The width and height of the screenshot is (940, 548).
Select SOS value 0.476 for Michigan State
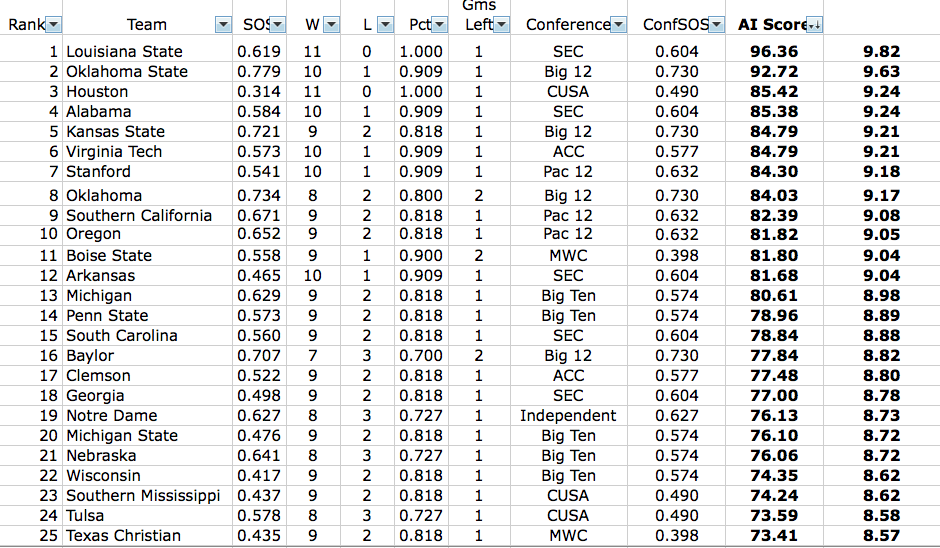click(259, 435)
